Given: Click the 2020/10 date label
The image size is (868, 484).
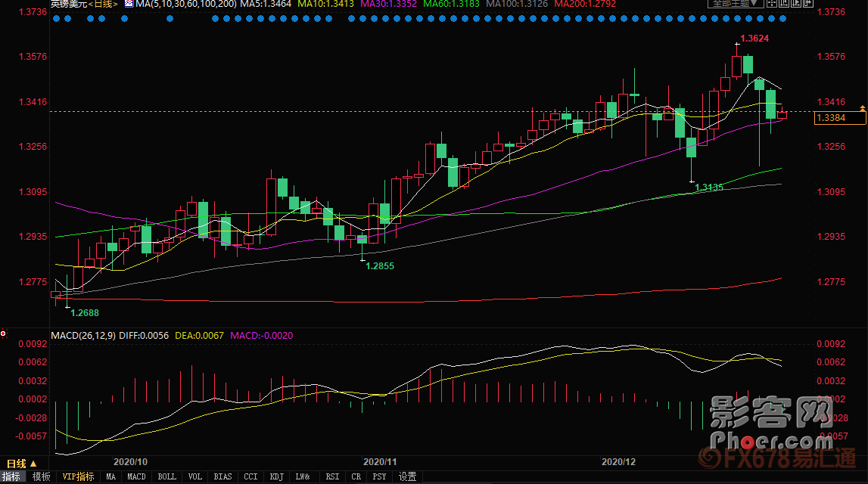Looking at the screenshot, I should (x=131, y=462).
